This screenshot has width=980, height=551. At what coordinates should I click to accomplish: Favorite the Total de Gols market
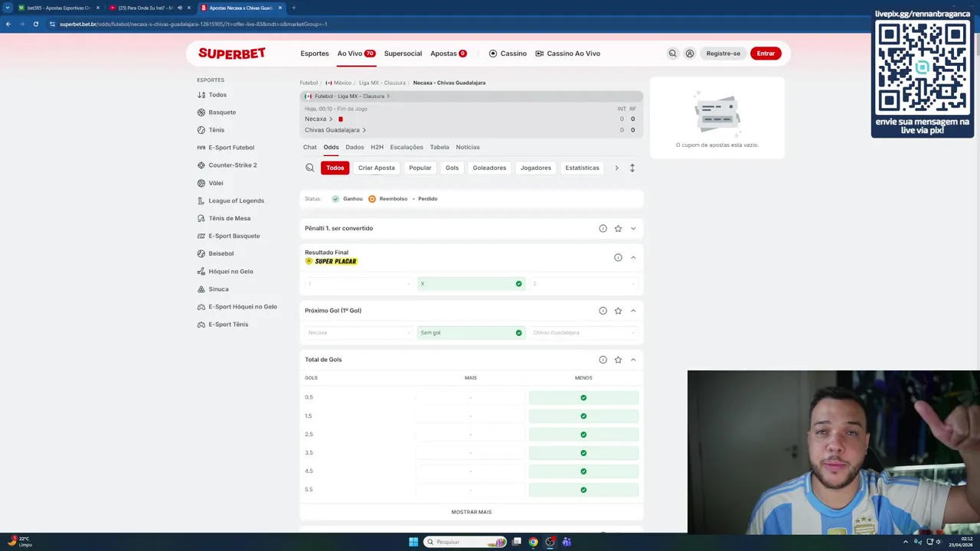coord(618,360)
